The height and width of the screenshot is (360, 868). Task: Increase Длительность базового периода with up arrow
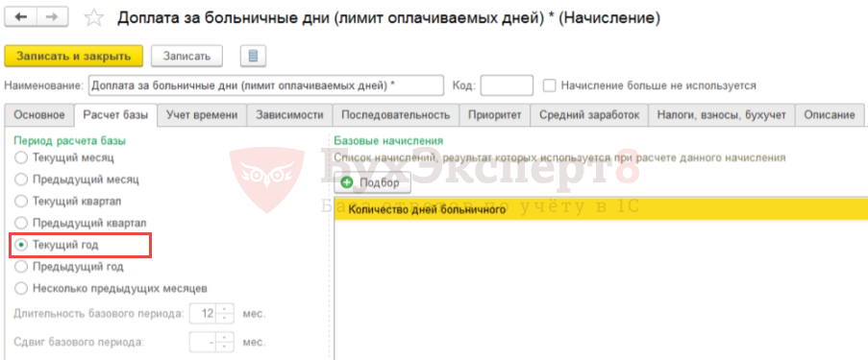point(224,308)
